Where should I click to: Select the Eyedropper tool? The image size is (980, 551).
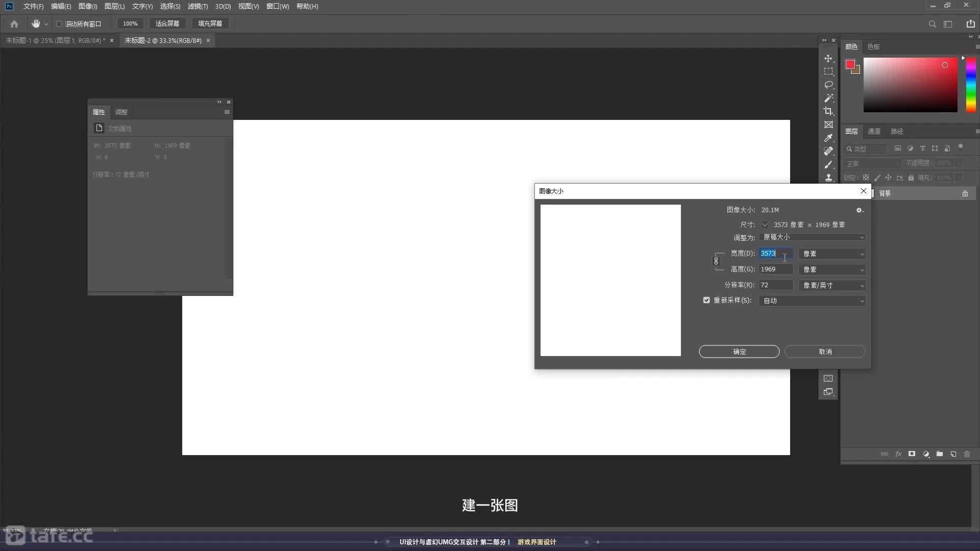pyautogui.click(x=828, y=138)
